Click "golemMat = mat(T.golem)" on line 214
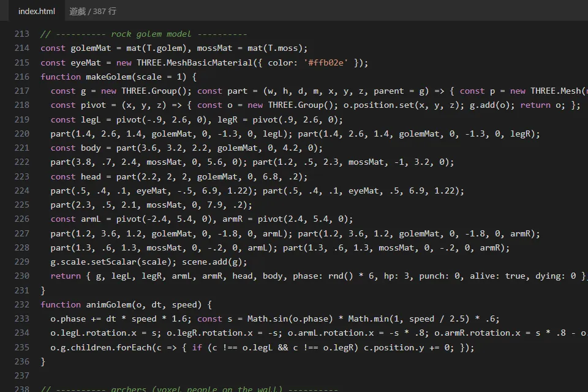 128,48
